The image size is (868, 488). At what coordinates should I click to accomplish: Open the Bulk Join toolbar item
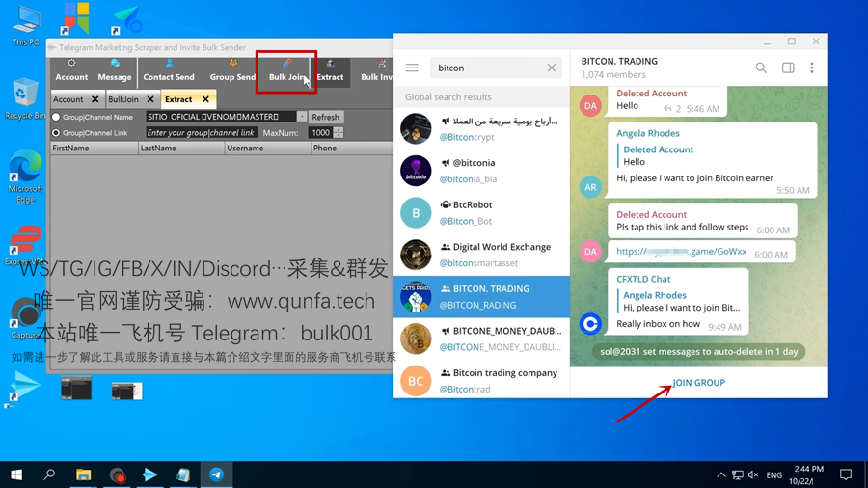(x=286, y=70)
